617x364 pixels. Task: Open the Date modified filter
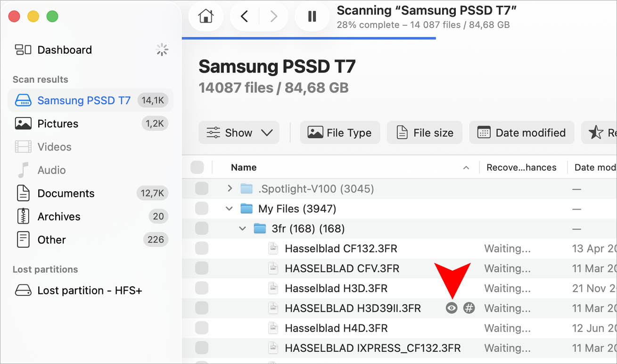click(521, 132)
